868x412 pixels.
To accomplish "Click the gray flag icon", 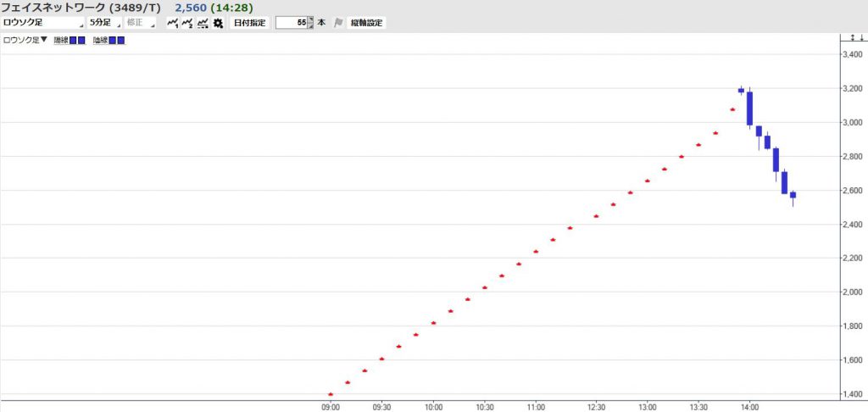I will 338,23.
